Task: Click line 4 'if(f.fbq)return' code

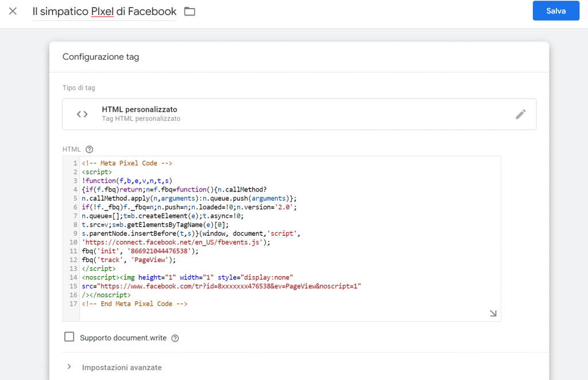Action: pos(175,190)
